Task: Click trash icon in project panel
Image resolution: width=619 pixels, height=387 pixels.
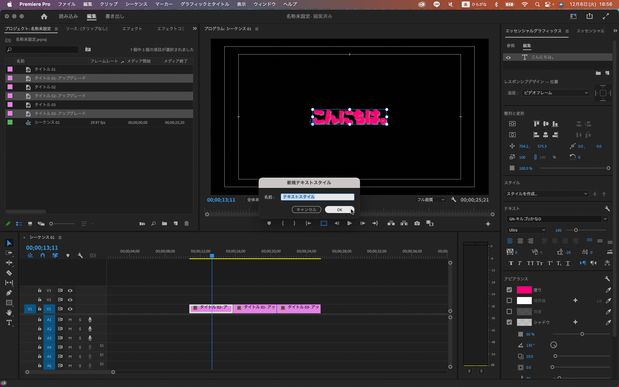Action: [x=187, y=224]
